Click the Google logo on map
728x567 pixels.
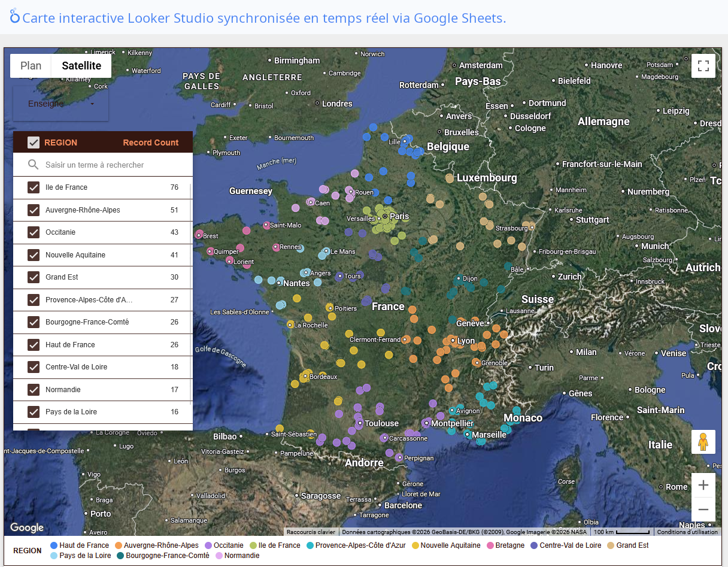click(x=27, y=527)
